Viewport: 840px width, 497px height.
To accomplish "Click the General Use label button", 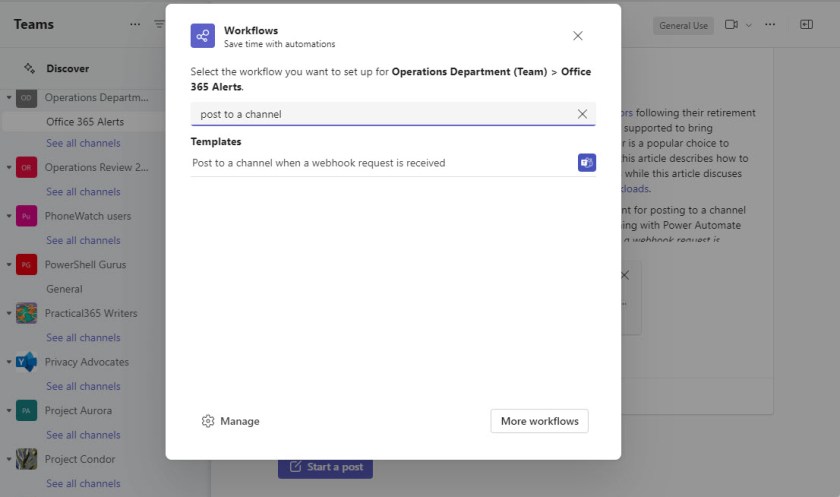I will click(x=683, y=25).
